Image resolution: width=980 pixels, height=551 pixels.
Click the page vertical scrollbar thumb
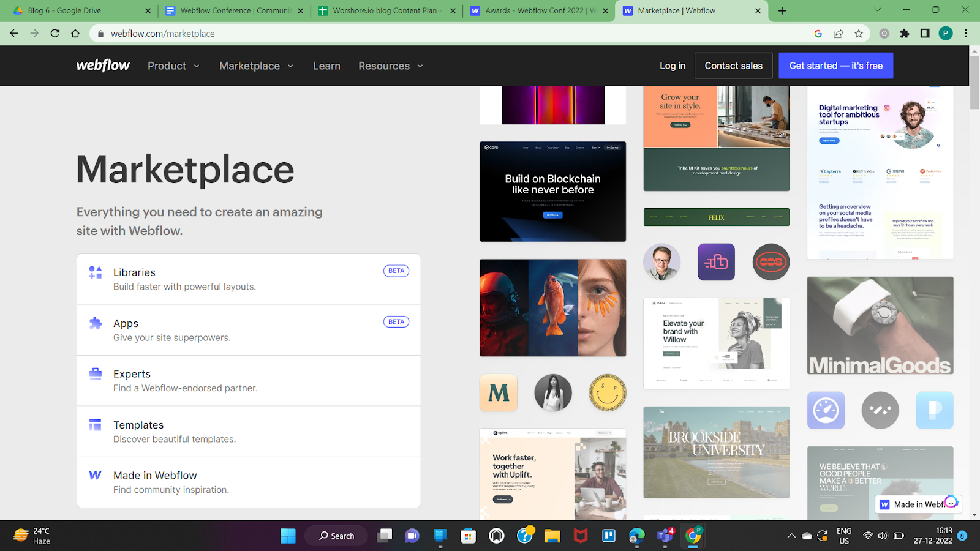pos(974,83)
